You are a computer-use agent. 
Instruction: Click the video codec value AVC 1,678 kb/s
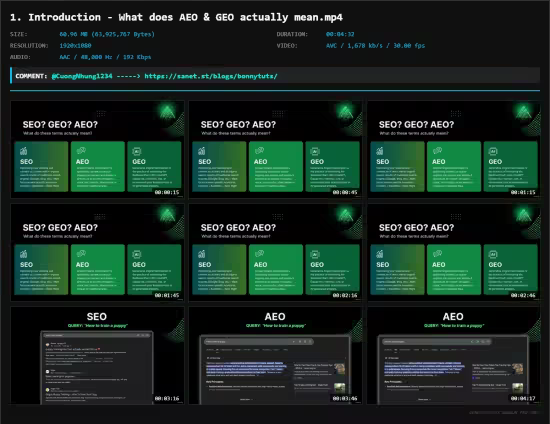[375, 46]
